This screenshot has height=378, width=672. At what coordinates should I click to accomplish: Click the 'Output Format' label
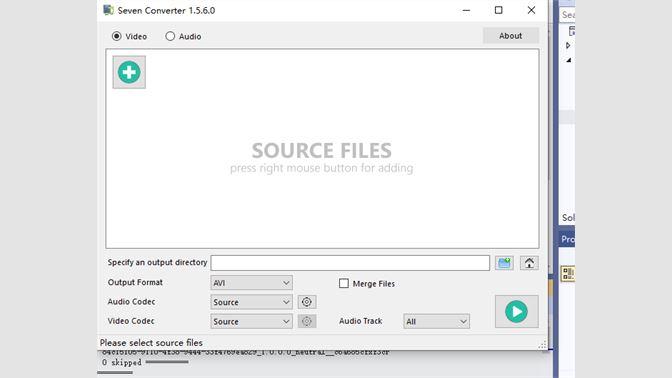coord(135,282)
